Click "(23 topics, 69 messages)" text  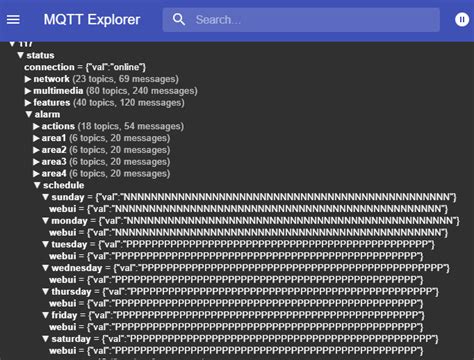tap(126, 79)
